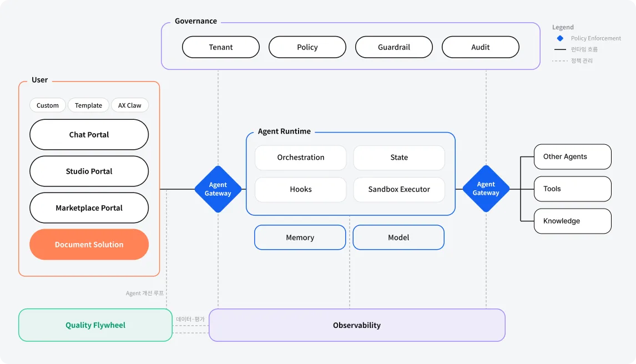Select the Custom pill in User panel
The height and width of the screenshot is (364, 636).
[48, 105]
